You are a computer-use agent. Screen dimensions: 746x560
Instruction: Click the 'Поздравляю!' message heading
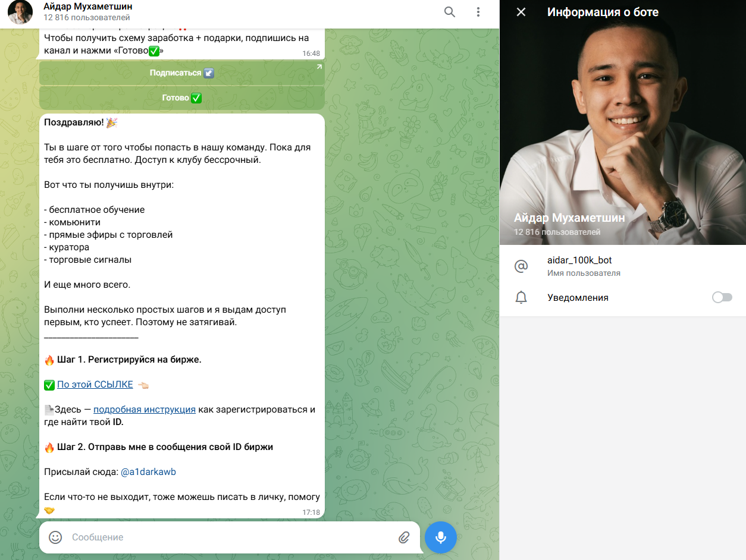[x=74, y=122]
